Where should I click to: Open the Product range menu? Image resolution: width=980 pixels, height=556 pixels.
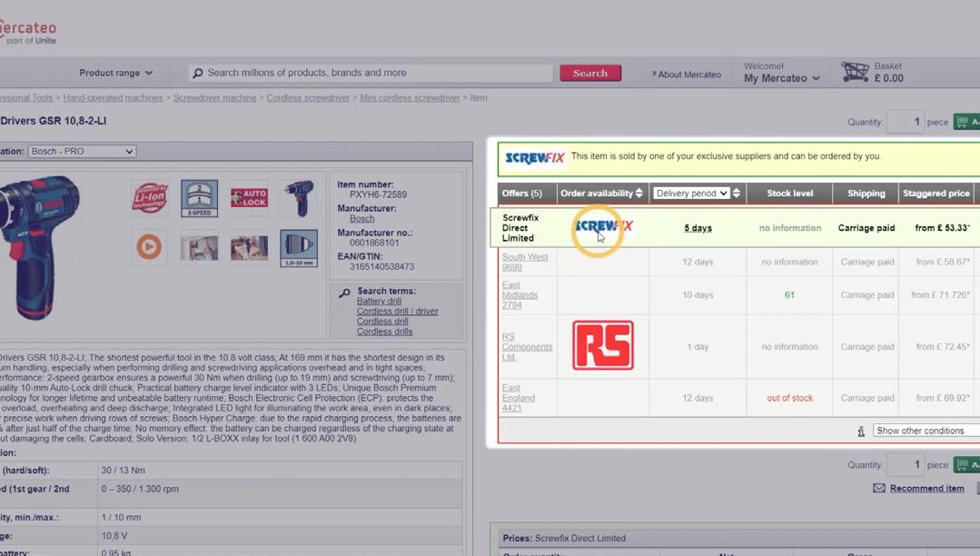point(115,73)
